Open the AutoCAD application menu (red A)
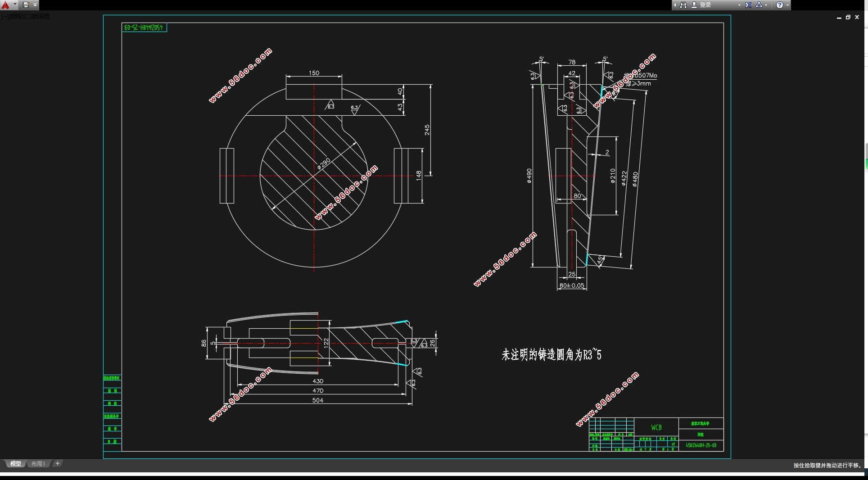Screen dimensions: 868x480 pyautogui.click(x=5, y=5)
